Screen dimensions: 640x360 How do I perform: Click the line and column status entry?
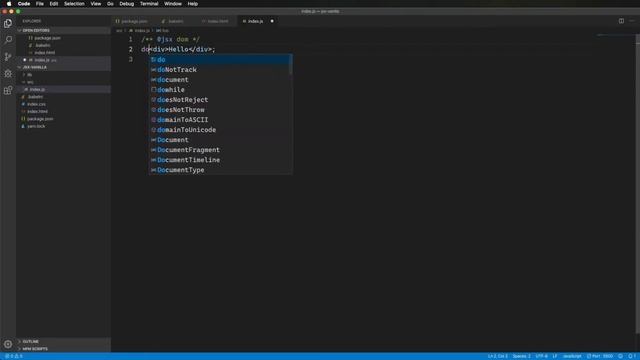click(x=498, y=356)
